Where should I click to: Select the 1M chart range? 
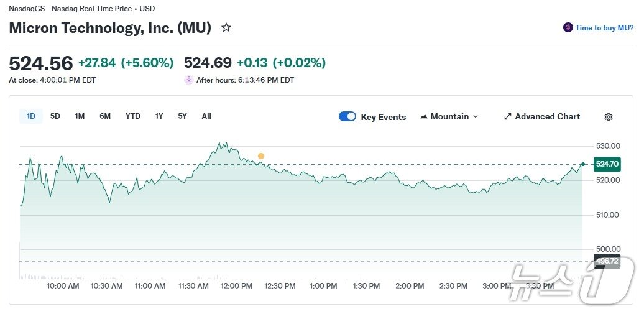click(80, 116)
